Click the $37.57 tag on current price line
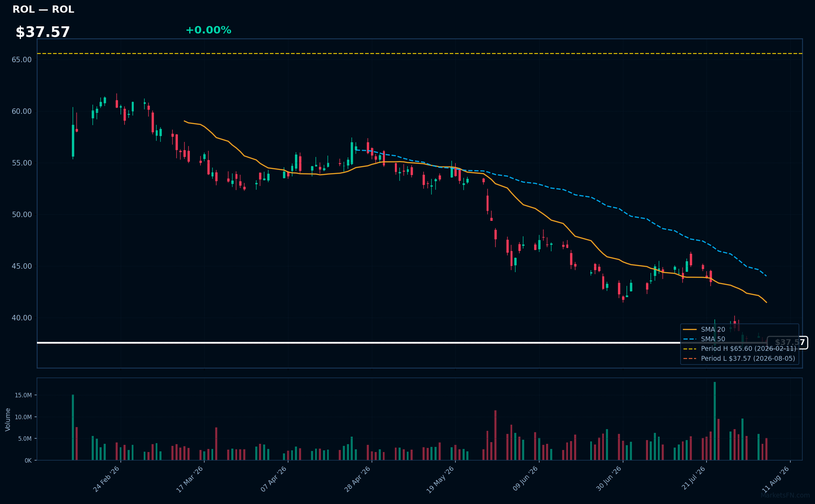This screenshot has width=815, height=504. click(787, 343)
